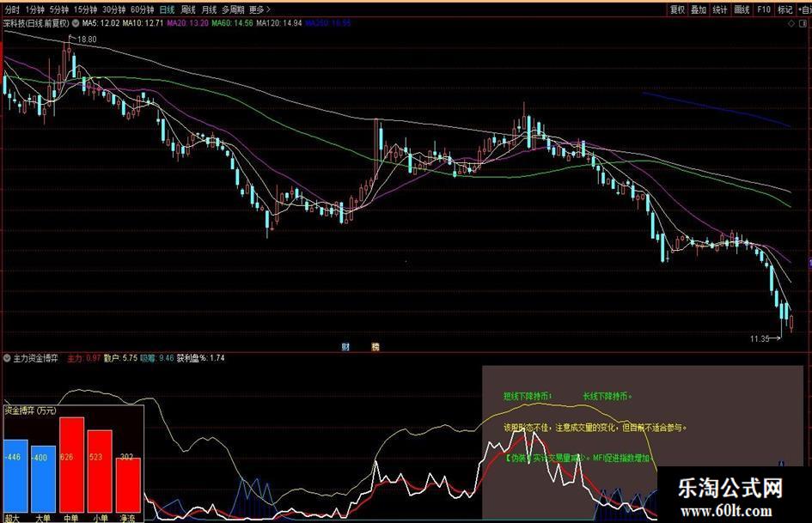This screenshot has height=523, width=812.
Task: Open the 统计 statistics button
Action: (719, 9)
